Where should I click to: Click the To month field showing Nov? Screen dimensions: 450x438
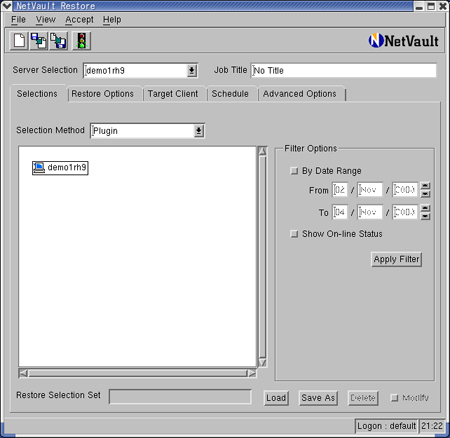370,212
